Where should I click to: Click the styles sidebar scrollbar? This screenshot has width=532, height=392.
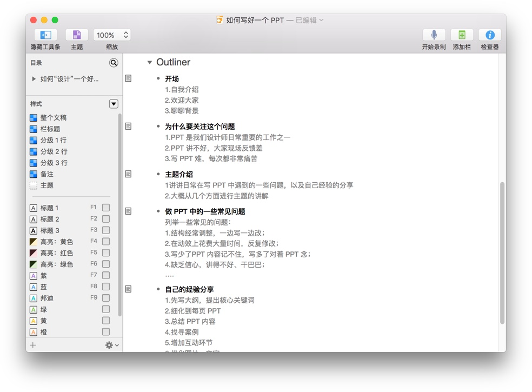(120, 215)
